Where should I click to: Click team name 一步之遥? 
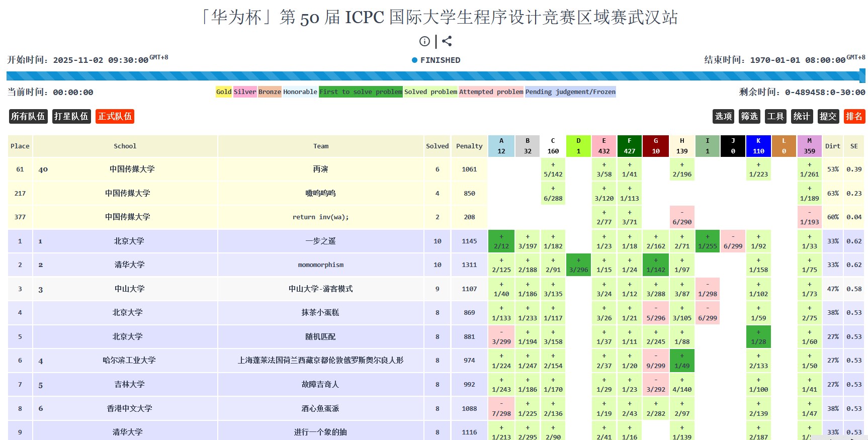click(x=320, y=241)
